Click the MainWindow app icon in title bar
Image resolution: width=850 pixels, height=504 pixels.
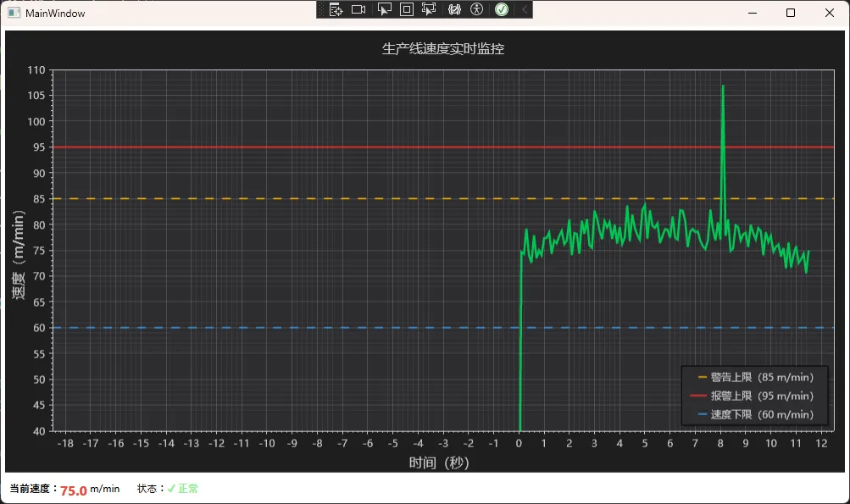point(14,14)
